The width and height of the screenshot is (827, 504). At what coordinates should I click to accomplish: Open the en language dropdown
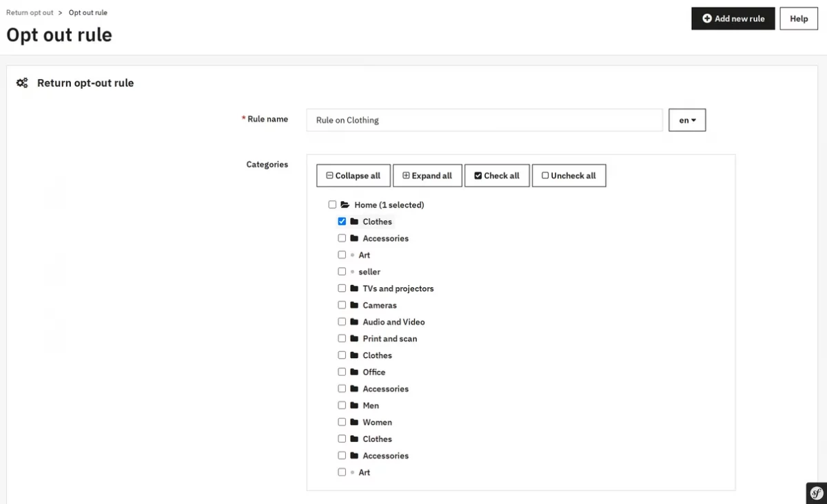pyautogui.click(x=687, y=120)
